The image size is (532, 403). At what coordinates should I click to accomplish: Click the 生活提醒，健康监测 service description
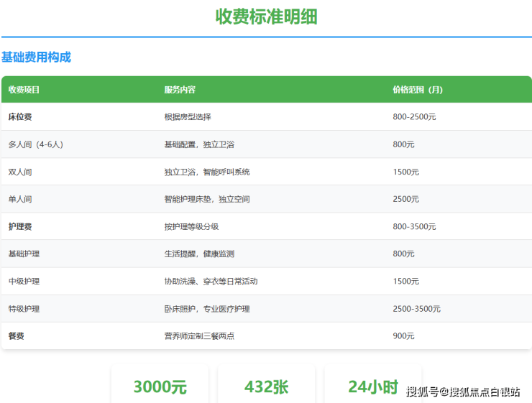(x=199, y=254)
